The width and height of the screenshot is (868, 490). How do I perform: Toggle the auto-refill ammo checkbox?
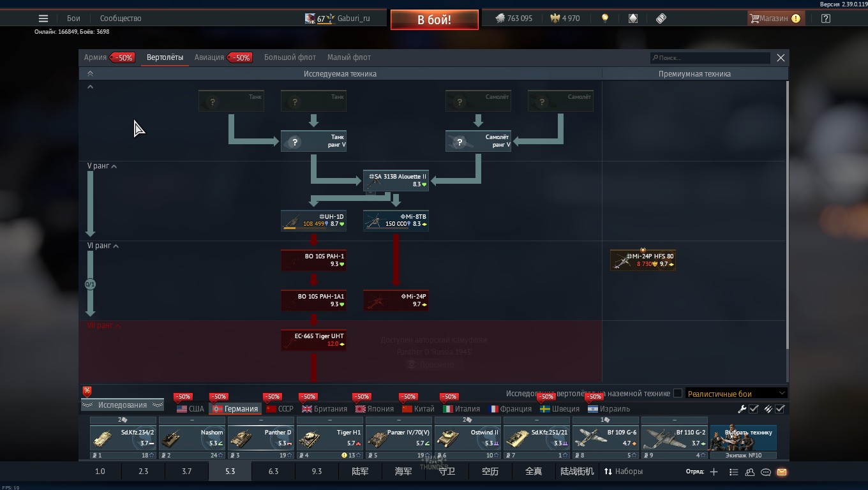[x=780, y=409]
